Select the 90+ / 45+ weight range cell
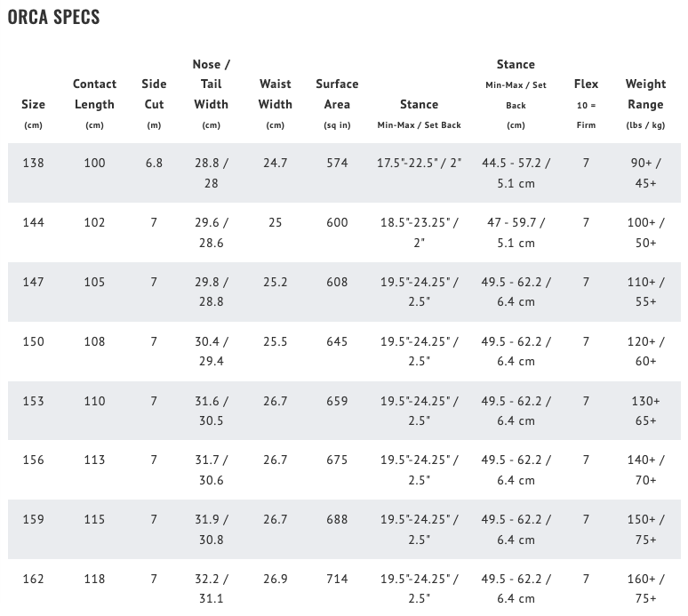This screenshot has height=616, width=688. 645,173
